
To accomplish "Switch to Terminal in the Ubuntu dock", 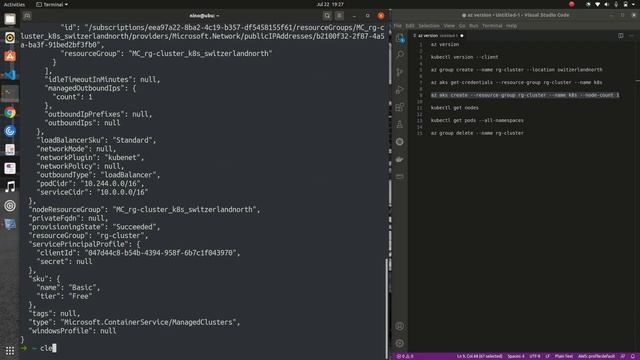I will click(x=10, y=93).
